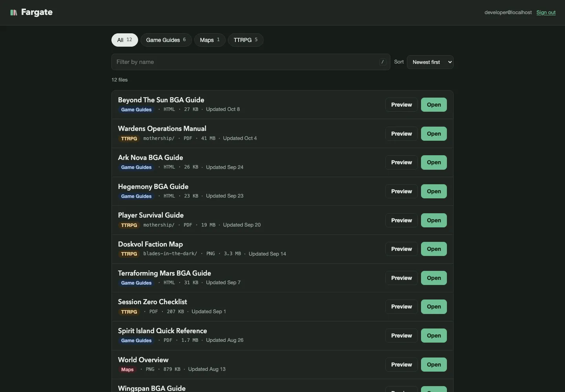The width and height of the screenshot is (565, 392).
Task: Preview Spirit Island Quick Reference
Action: [401, 336]
